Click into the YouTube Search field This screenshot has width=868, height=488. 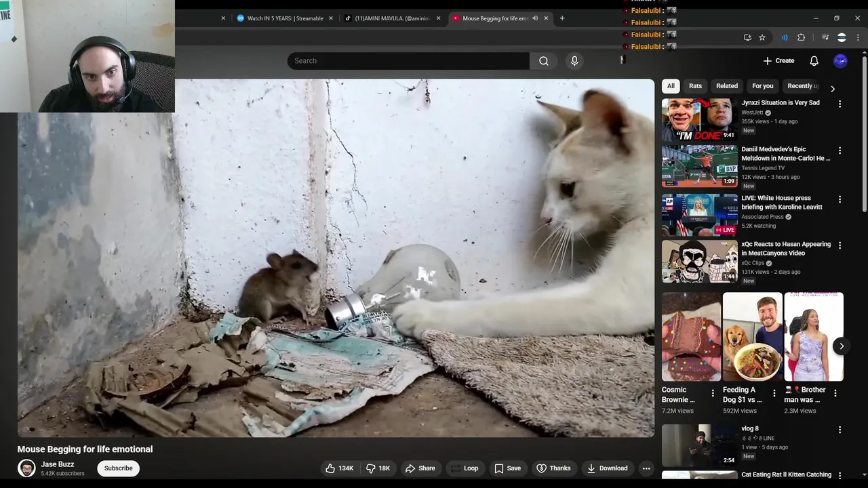point(408,61)
